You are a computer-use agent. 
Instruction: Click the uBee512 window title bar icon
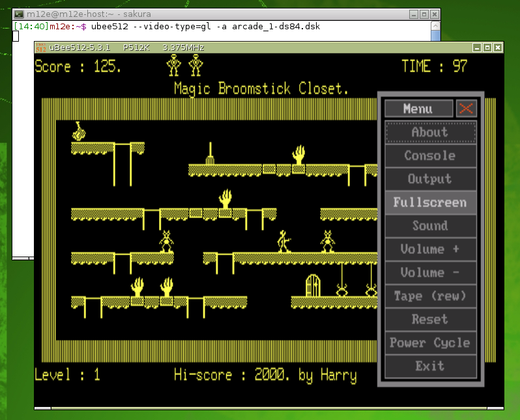coord(40,48)
